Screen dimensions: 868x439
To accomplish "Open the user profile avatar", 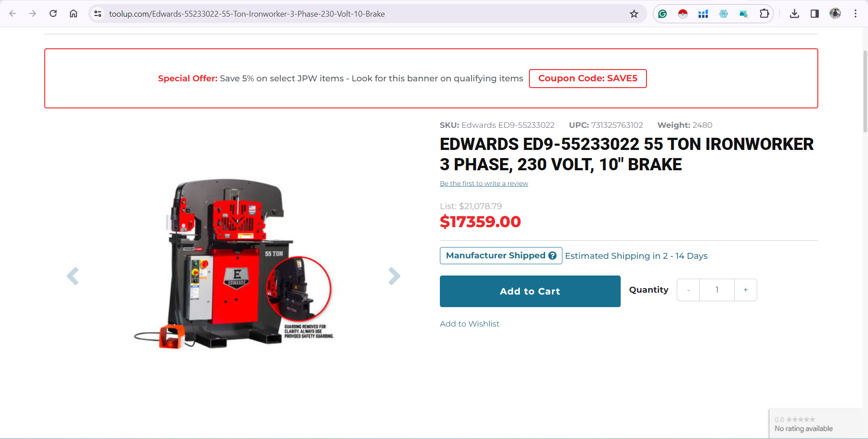I will click(835, 14).
